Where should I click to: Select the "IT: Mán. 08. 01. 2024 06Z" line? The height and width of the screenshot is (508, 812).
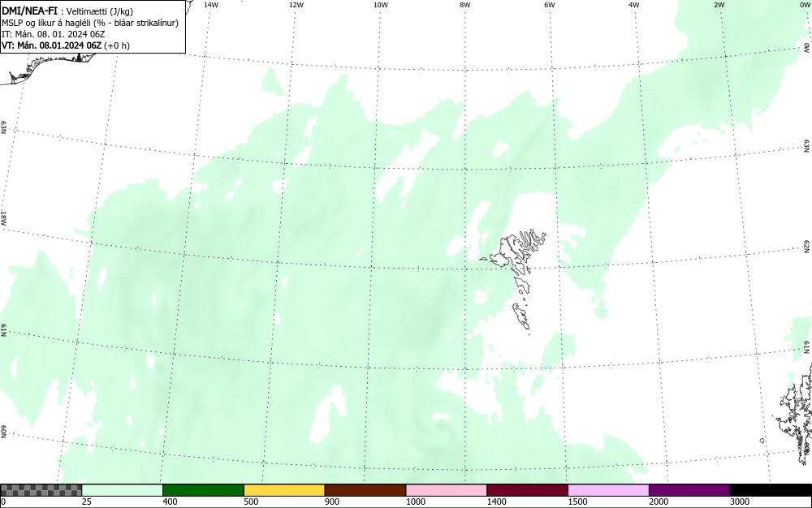[54, 34]
